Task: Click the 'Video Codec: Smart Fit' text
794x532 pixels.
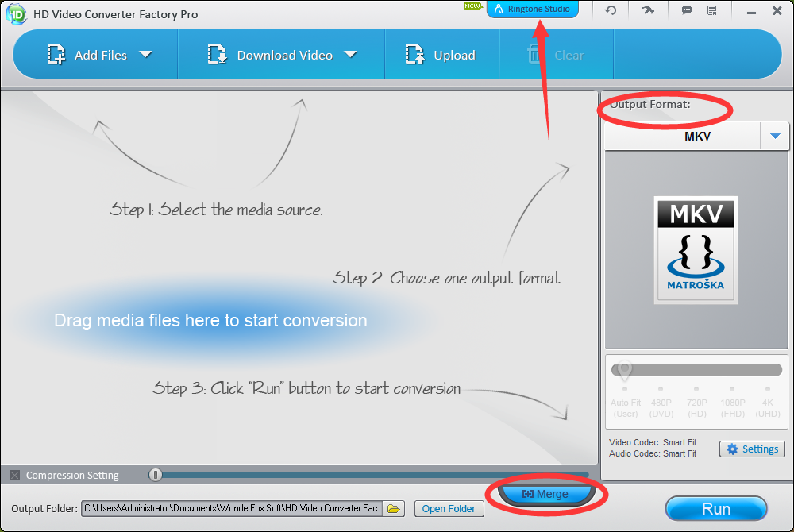Action: coord(653,442)
